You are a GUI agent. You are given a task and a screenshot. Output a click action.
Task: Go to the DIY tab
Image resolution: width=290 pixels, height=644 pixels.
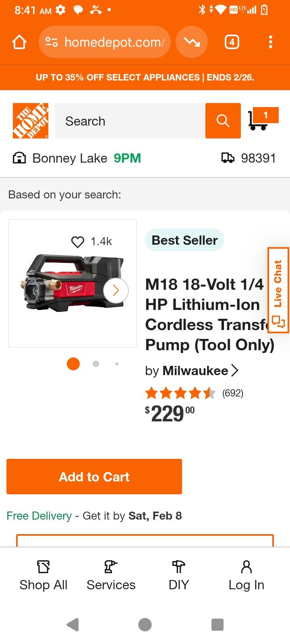[178, 576]
